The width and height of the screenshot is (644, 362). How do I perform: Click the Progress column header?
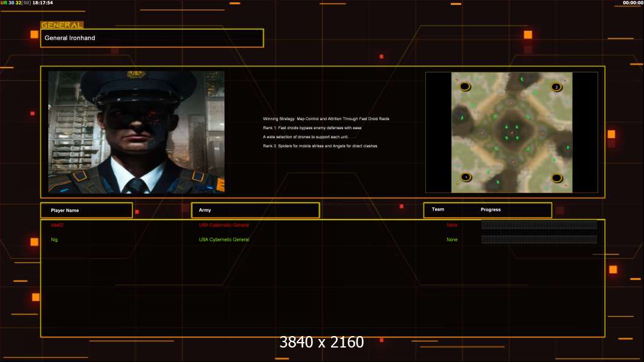pyautogui.click(x=491, y=209)
